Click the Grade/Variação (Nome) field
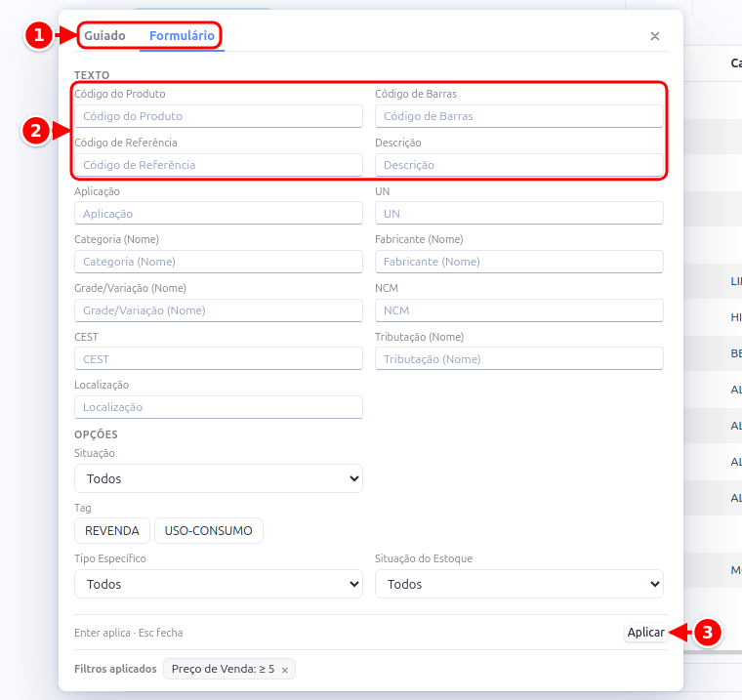The width and height of the screenshot is (742, 700). tap(219, 310)
